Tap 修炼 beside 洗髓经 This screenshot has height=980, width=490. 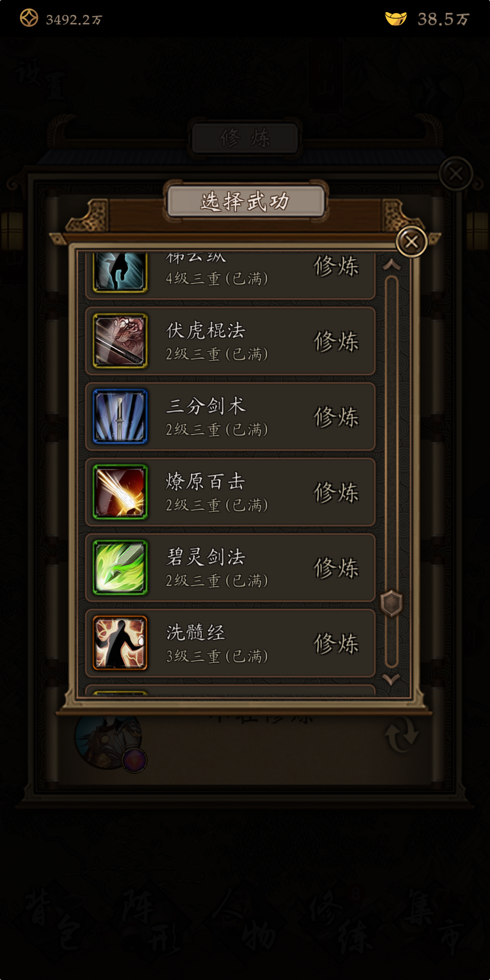336,643
